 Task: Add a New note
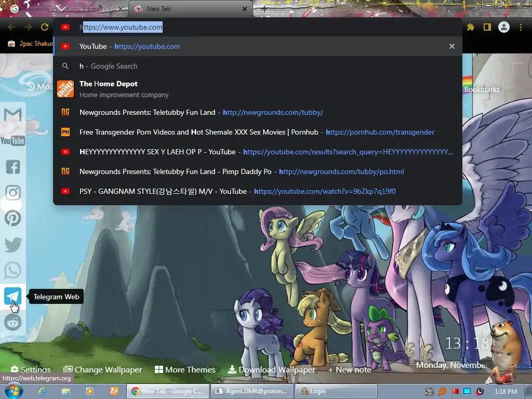coord(350,369)
